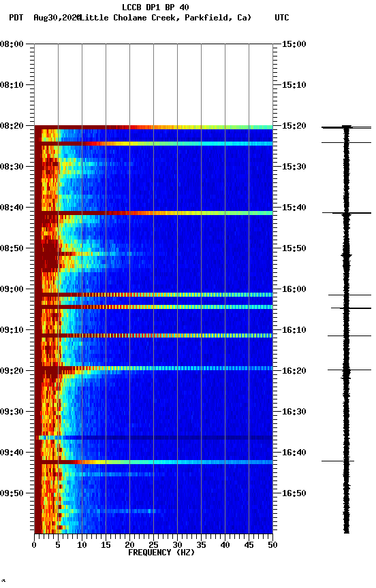Click the 16:40 UTC time label
The width and height of the screenshot is (376, 588).
(x=294, y=453)
